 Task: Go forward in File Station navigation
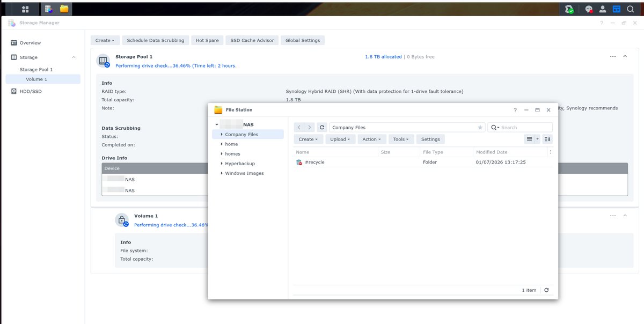coord(309,127)
